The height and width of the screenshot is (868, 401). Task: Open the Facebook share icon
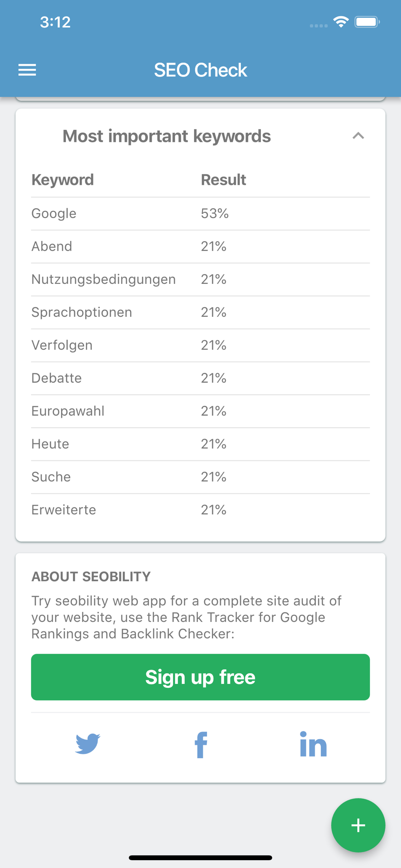[200, 744]
